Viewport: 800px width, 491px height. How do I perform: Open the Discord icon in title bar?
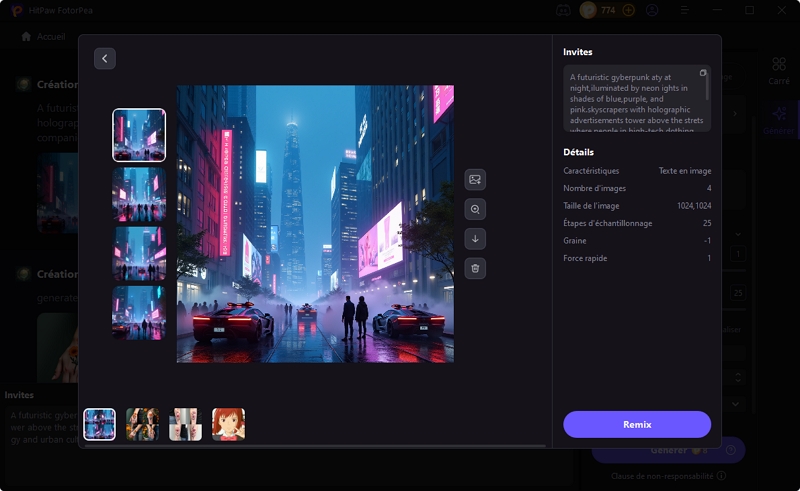pyautogui.click(x=563, y=10)
